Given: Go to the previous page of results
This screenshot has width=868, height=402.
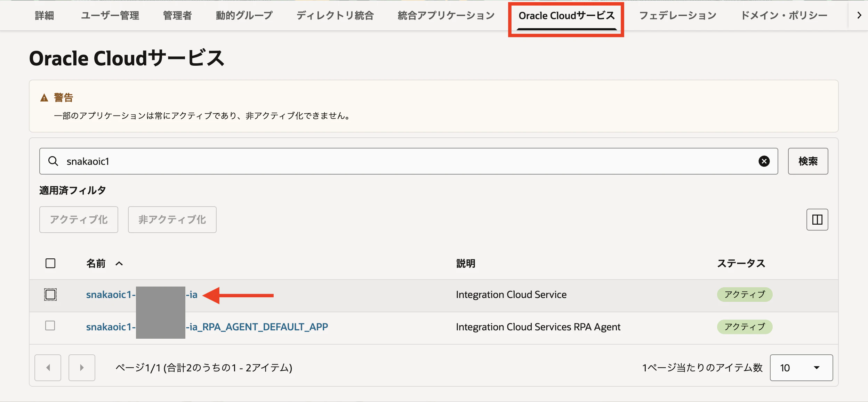Looking at the screenshot, I should click(48, 368).
